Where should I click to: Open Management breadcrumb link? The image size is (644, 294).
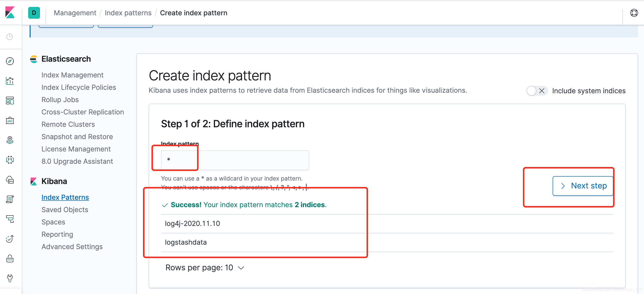[75, 13]
